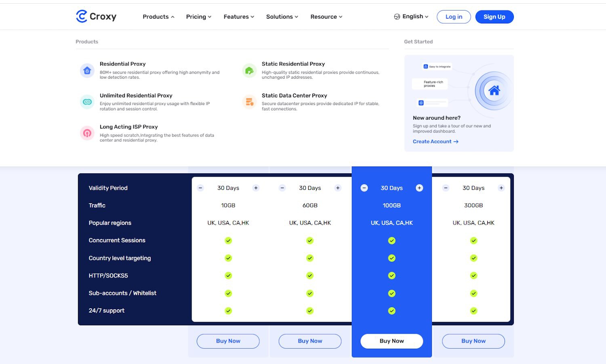The height and width of the screenshot is (364, 606).
Task: Decrease validity period for 60GB plan
Action: (282, 188)
